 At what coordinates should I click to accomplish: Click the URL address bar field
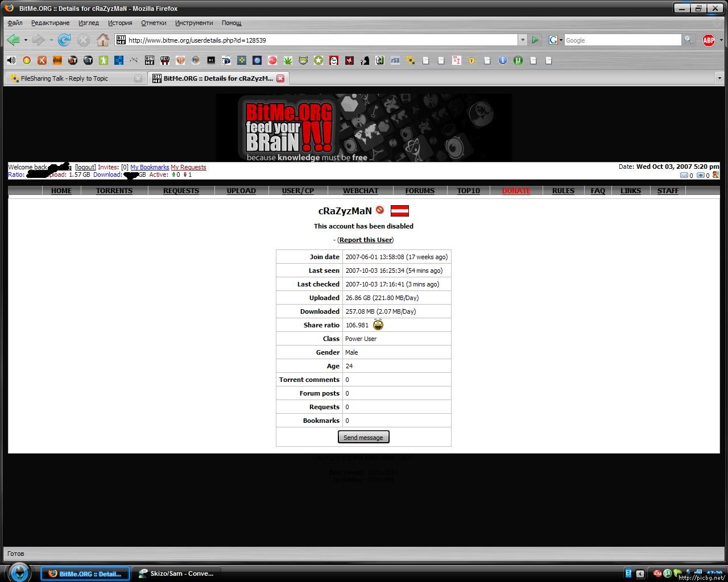coord(321,40)
